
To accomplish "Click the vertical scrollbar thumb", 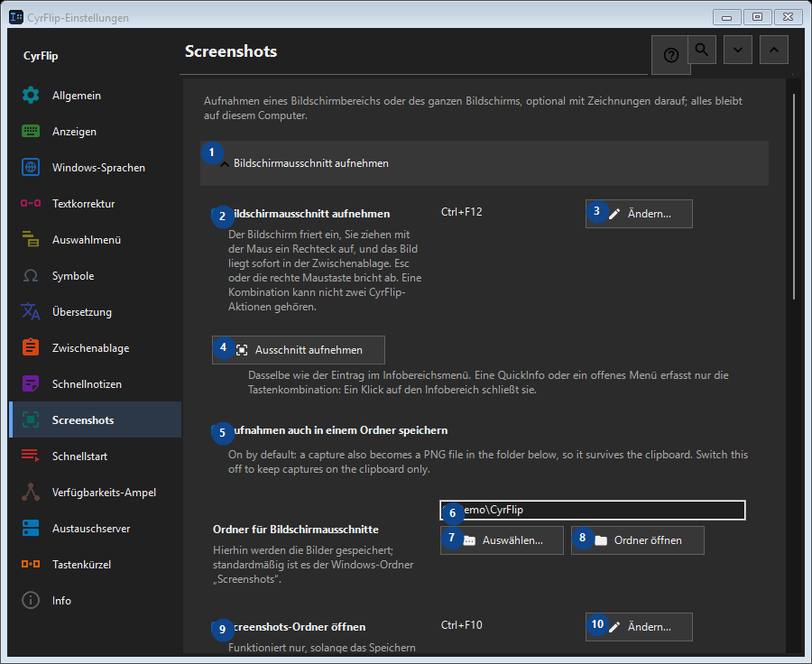I will (x=794, y=197).
